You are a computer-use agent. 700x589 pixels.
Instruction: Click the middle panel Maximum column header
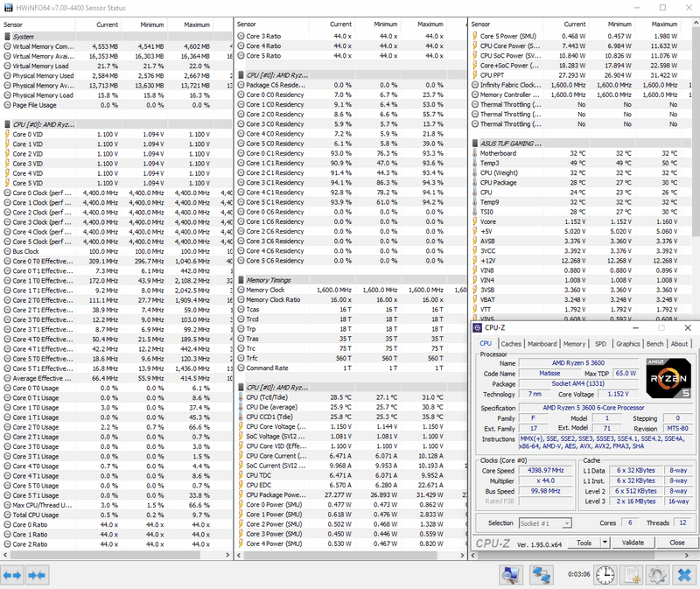click(x=423, y=25)
